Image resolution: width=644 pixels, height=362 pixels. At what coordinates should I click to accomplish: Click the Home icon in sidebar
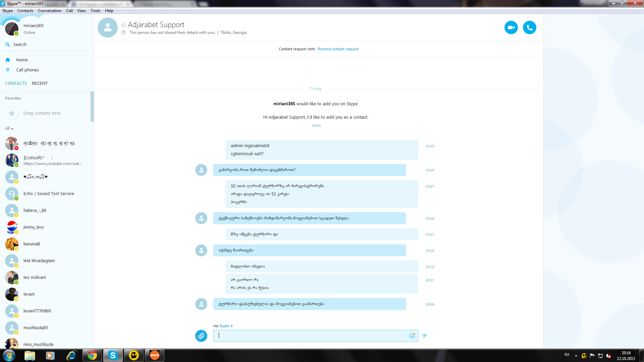[8, 60]
